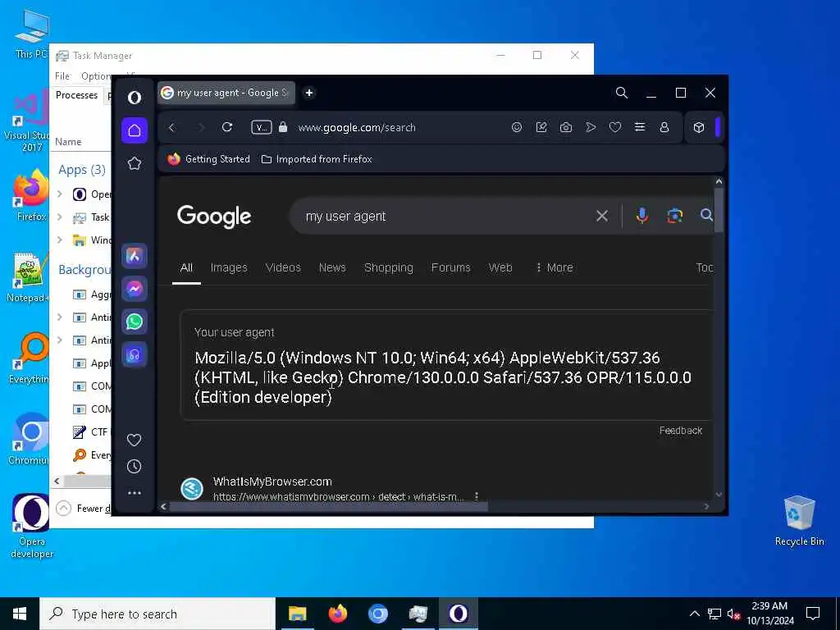Start Google voice search microphone
Viewport: 840px width, 630px height.
tap(641, 216)
